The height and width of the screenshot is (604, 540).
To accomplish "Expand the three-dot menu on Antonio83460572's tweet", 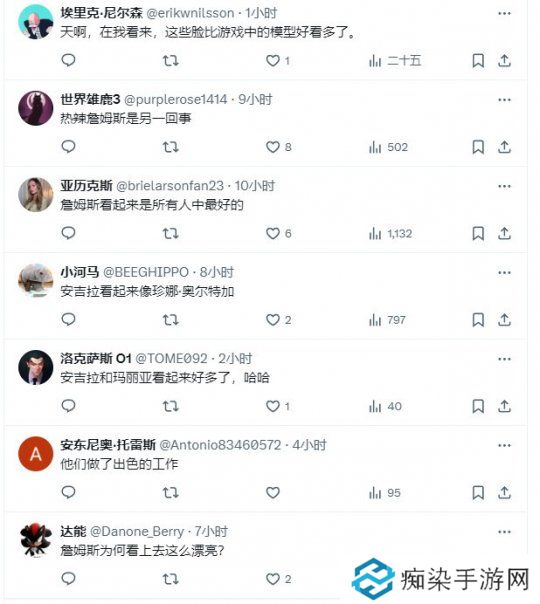I will pos(504,446).
